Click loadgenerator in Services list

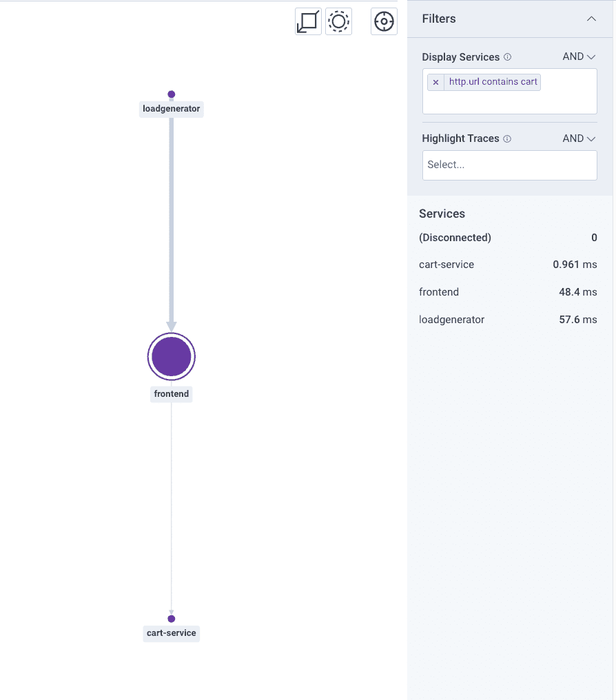pyautogui.click(x=451, y=320)
